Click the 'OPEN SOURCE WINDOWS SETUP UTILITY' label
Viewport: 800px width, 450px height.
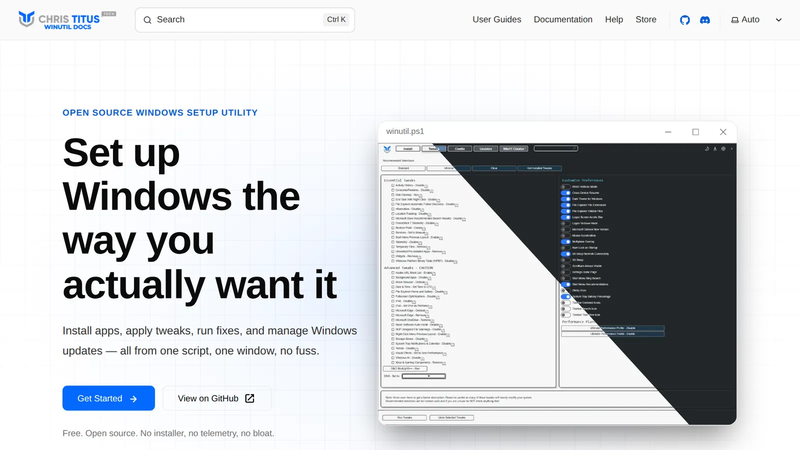click(160, 113)
